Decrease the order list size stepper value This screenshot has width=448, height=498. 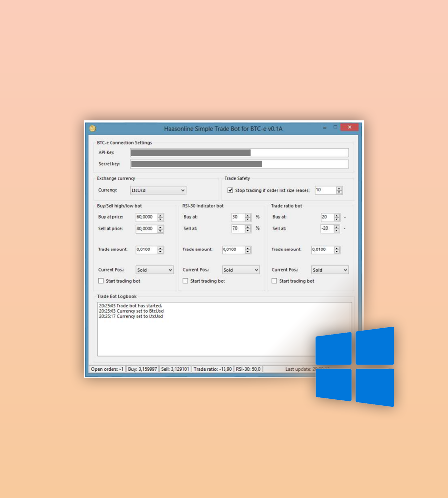tap(339, 192)
